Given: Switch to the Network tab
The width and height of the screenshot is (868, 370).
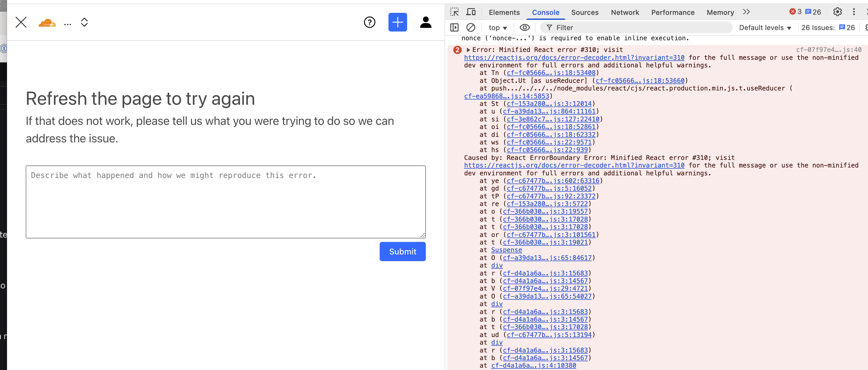Looking at the screenshot, I should click(624, 13).
